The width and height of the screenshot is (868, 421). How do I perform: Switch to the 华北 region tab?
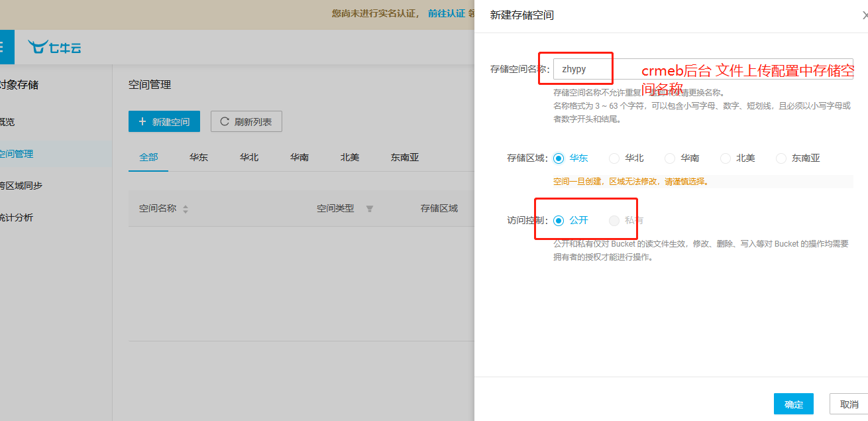249,158
